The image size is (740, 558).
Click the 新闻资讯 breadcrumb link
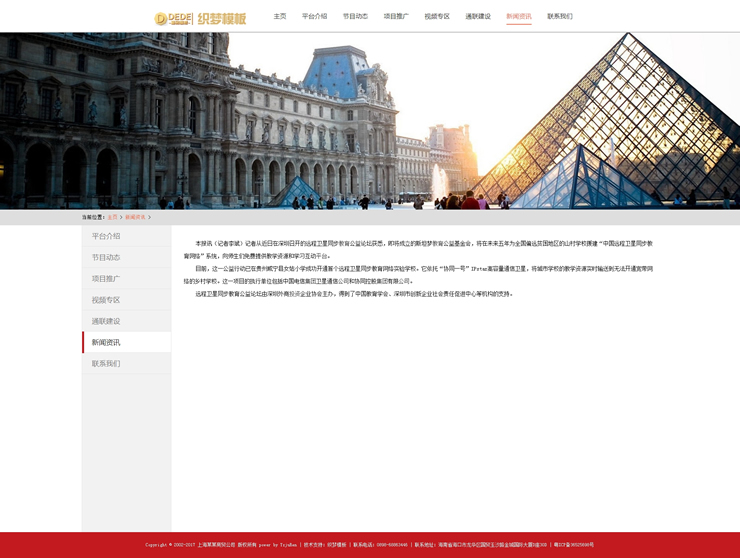(135, 217)
